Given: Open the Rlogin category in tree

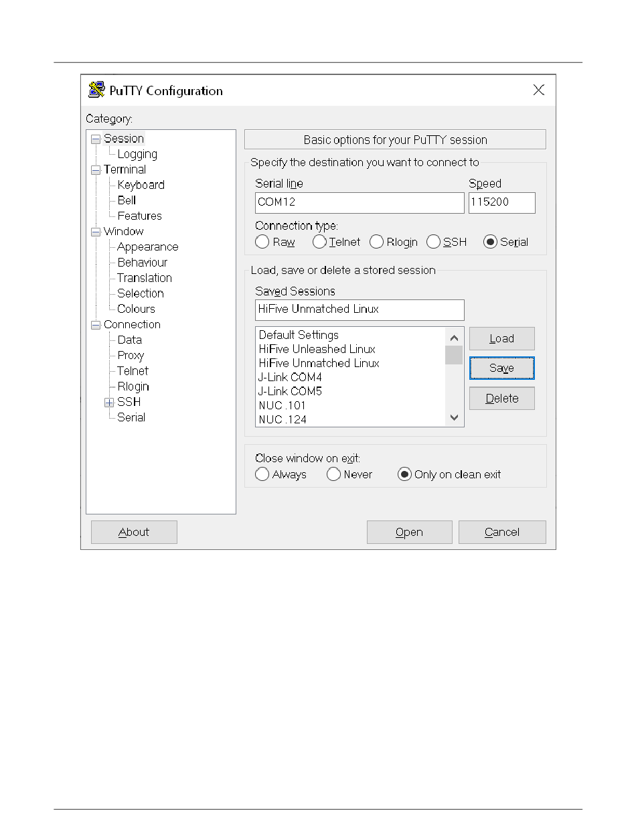Looking at the screenshot, I should pos(133,387).
